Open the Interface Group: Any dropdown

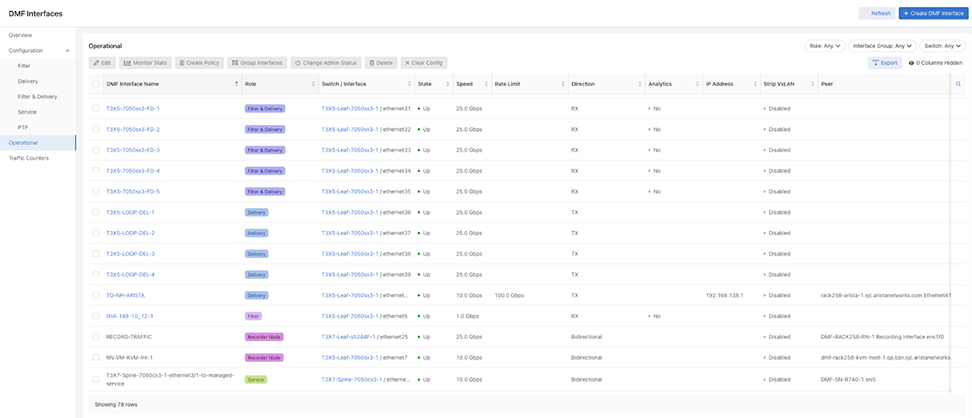[883, 46]
